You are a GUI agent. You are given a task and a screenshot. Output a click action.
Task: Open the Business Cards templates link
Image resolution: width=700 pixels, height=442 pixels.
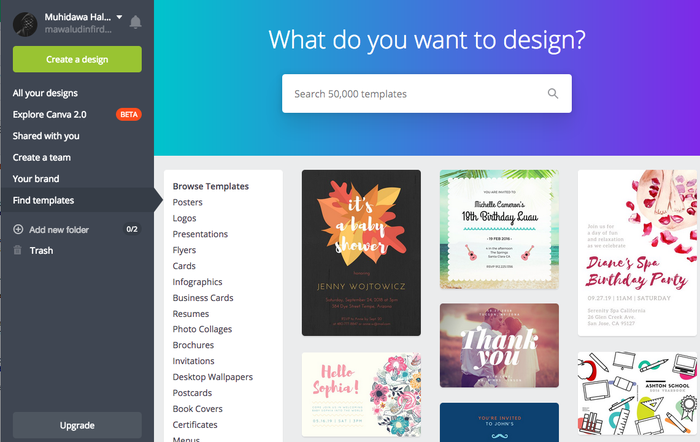pos(203,298)
